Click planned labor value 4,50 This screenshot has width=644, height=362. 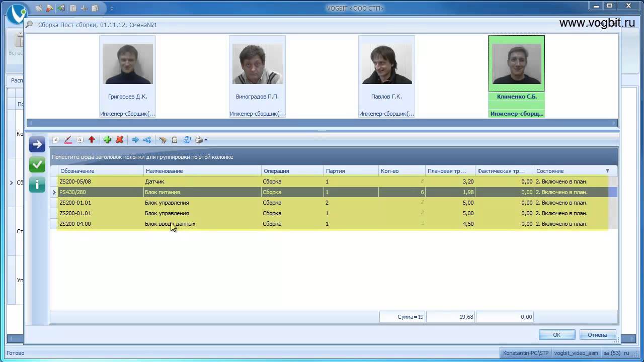coord(450,224)
